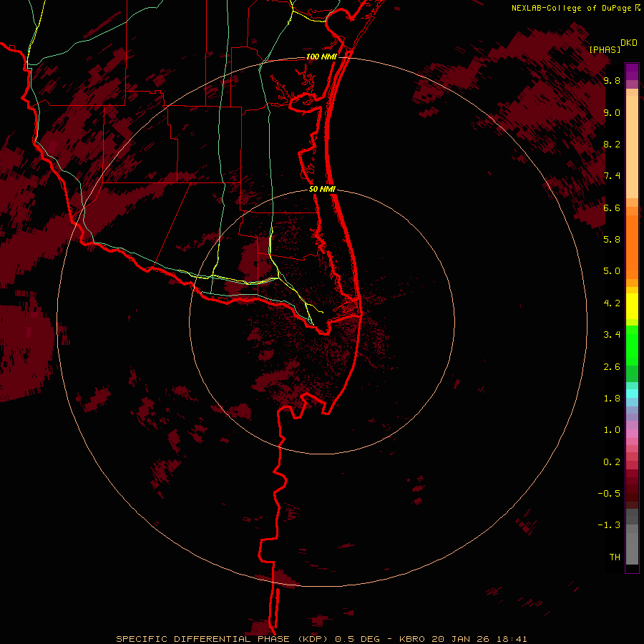
Task: Click the -0.5 legend value
Action: [609, 494]
